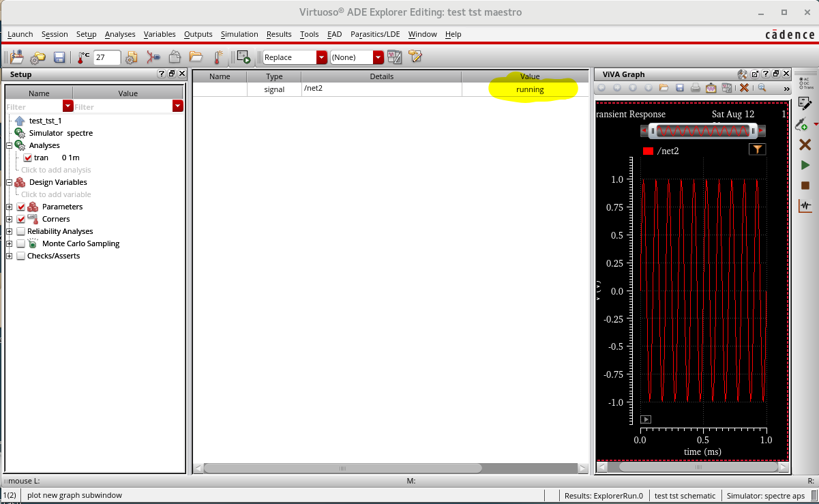This screenshot has width=819, height=504.
Task: Click the brown X delete icon
Action: (x=805, y=145)
